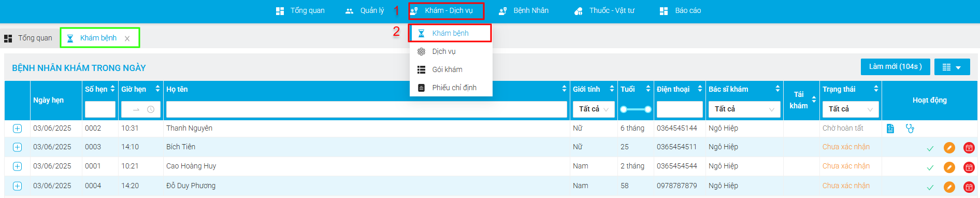Screen dimensions: 980x198
Task: Open the Trạng thái filter dropdown
Action: pos(851,109)
